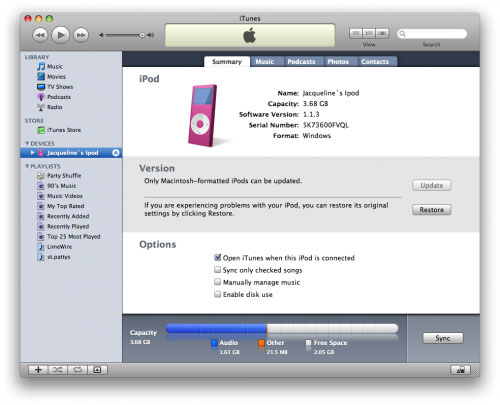
Task: Adjust the volume slider knob
Action: tap(142, 35)
